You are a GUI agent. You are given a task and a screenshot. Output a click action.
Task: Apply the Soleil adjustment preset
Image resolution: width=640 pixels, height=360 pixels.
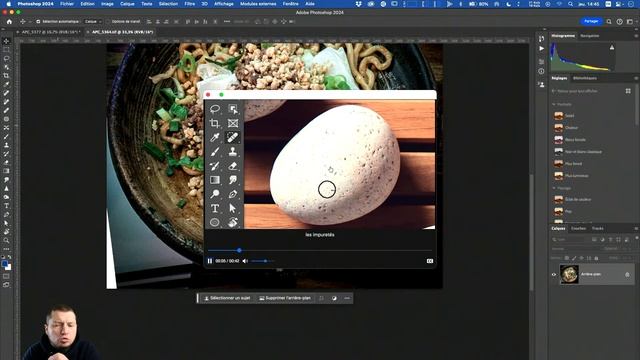[x=564, y=116]
